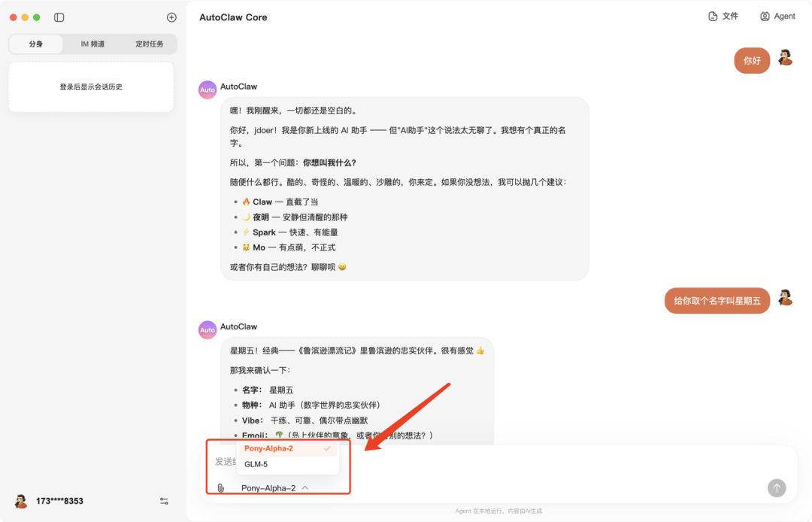Click the 登录后显示会话历史 login card
This screenshot has height=522, width=812.
[x=90, y=86]
